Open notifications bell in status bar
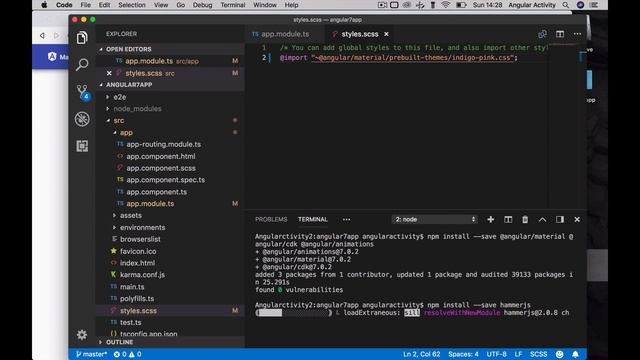 tap(575, 354)
